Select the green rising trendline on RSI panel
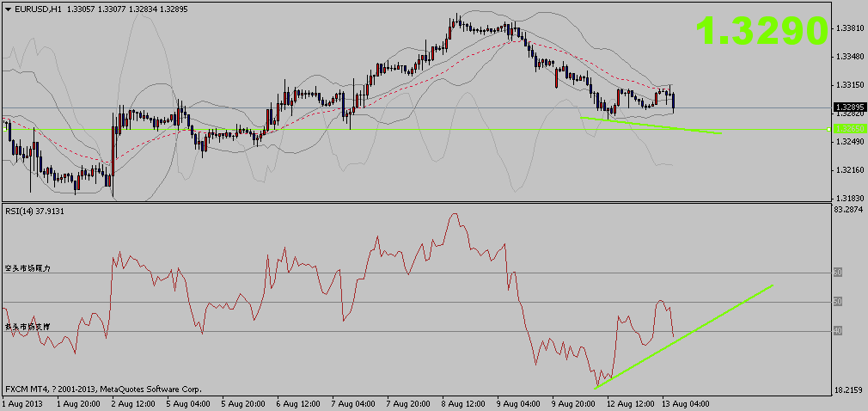The width and height of the screenshot is (868, 411). [x=684, y=337]
